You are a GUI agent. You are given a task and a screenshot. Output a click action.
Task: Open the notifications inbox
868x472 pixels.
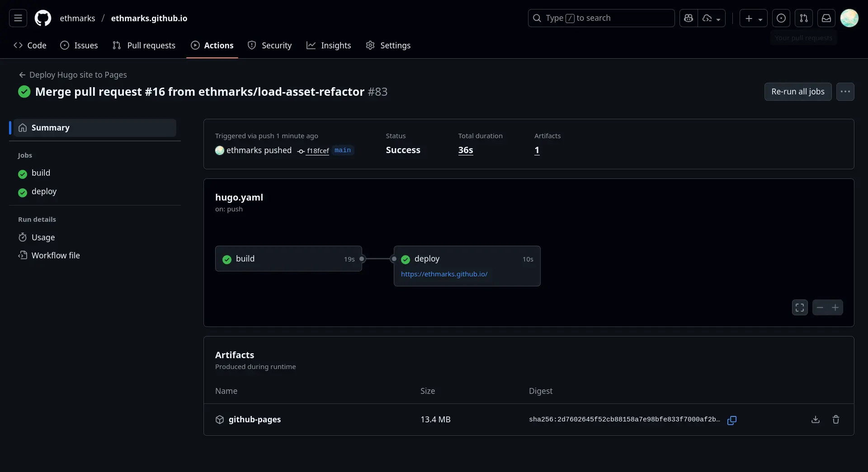click(x=826, y=18)
